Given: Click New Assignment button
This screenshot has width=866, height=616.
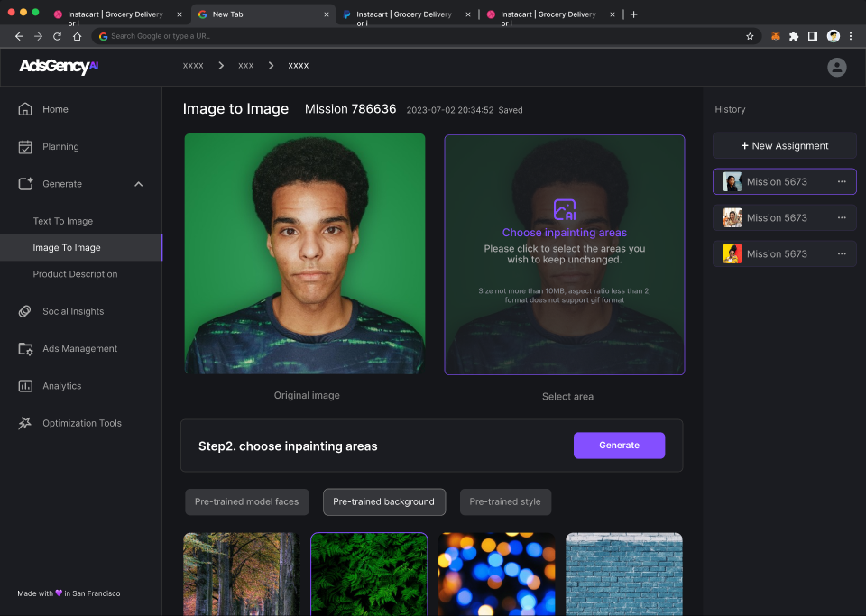Looking at the screenshot, I should 784,145.
